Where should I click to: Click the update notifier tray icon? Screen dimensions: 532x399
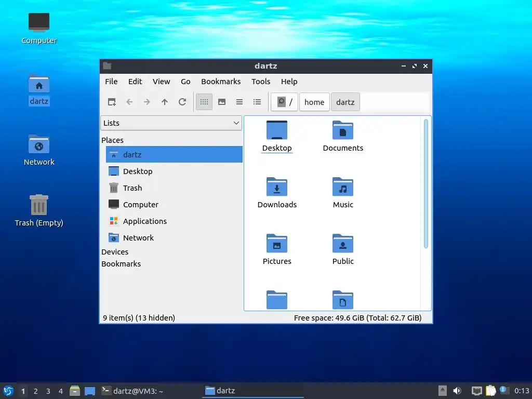(x=504, y=390)
